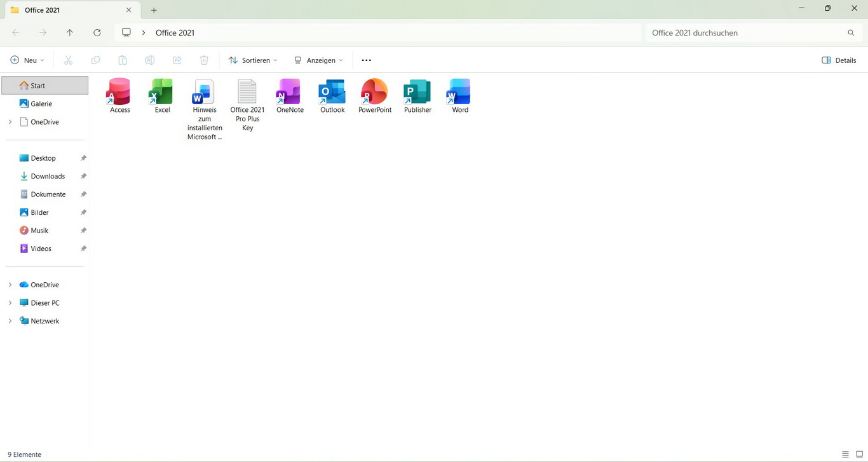Click the more options ellipsis menu

(366, 60)
